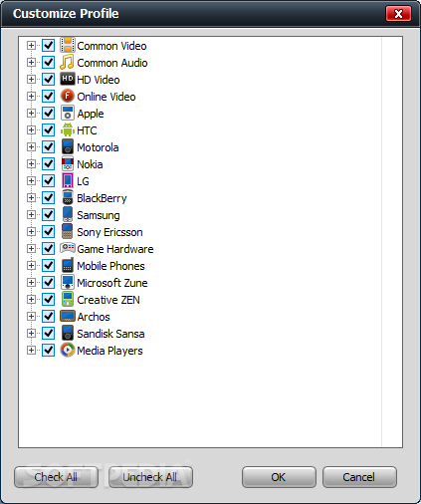Viewport: 421px width, 504px height.
Task: Click the Online Video flash icon
Action: pyautogui.click(x=68, y=96)
